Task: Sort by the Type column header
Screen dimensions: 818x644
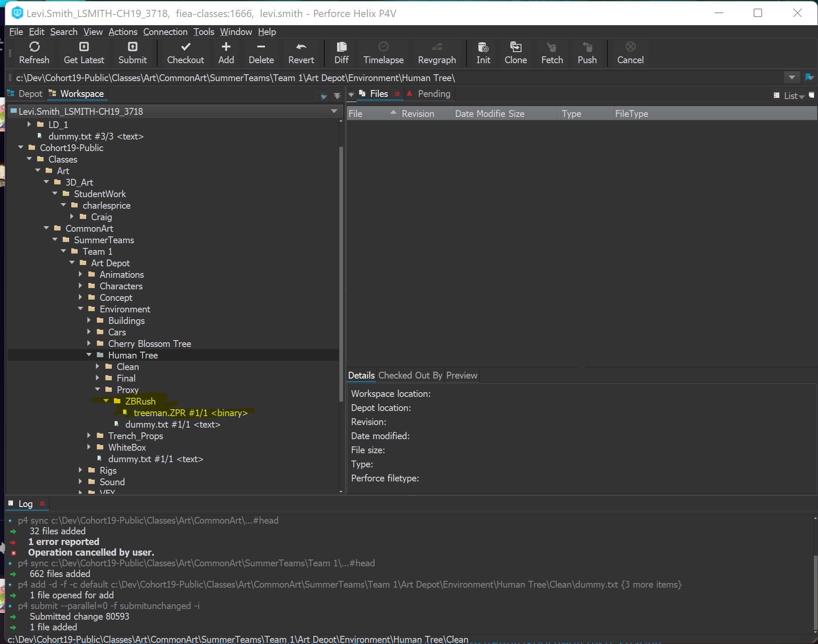Action: [586, 114]
